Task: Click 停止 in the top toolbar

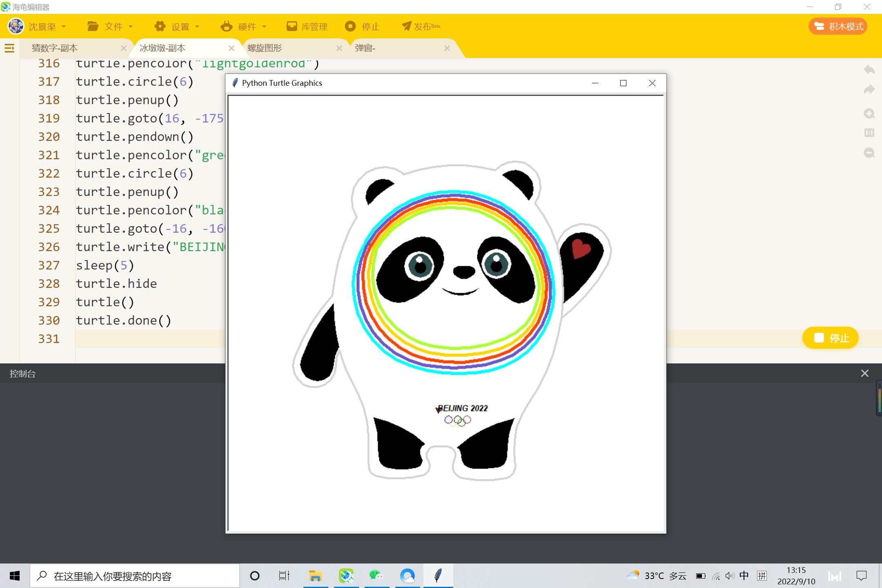Action: [x=363, y=27]
